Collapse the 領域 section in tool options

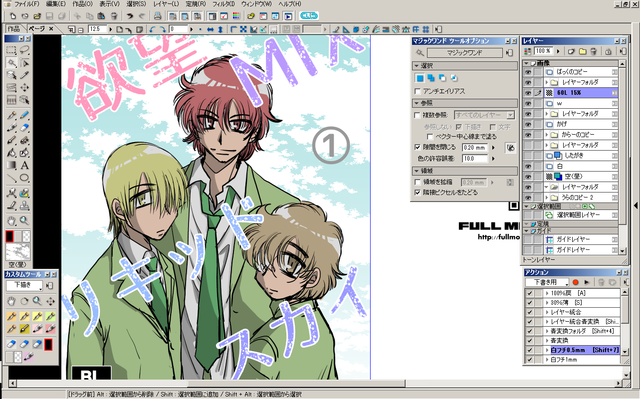click(x=416, y=171)
